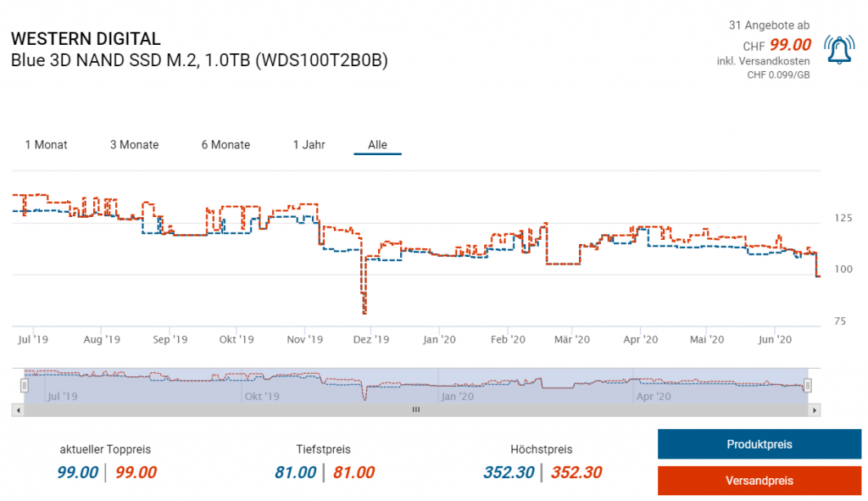Select the 6 Monate range tab

point(225,144)
